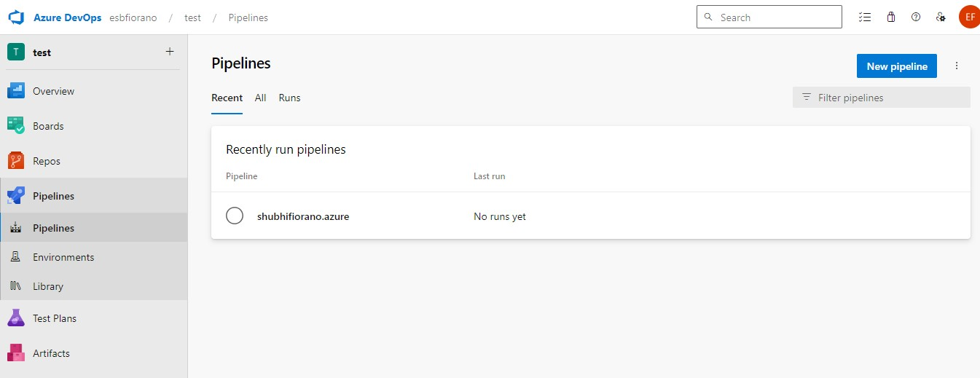Open the more options vertical ellipsis
This screenshot has height=378, width=980.
pyautogui.click(x=957, y=66)
